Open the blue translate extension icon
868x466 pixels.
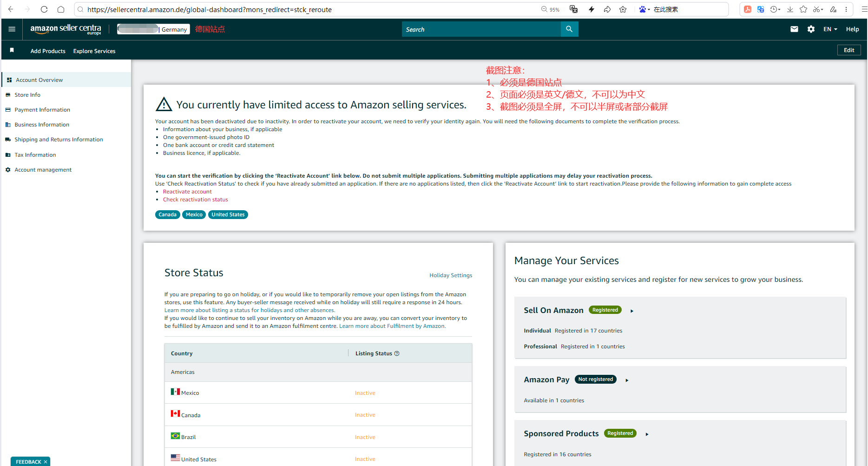[761, 9]
